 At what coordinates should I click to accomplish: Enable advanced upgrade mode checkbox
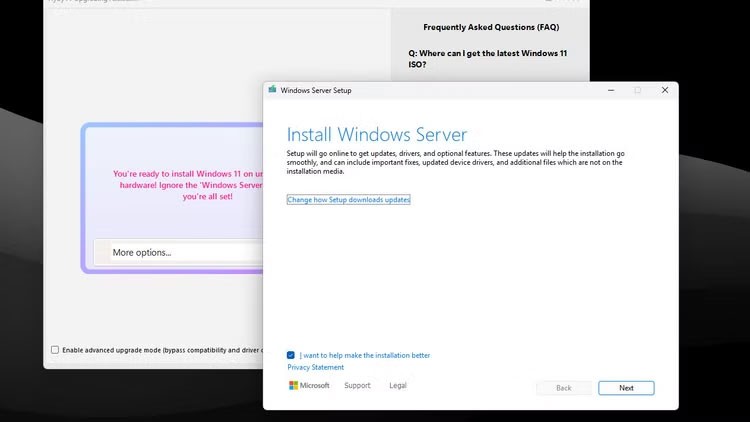[55, 350]
